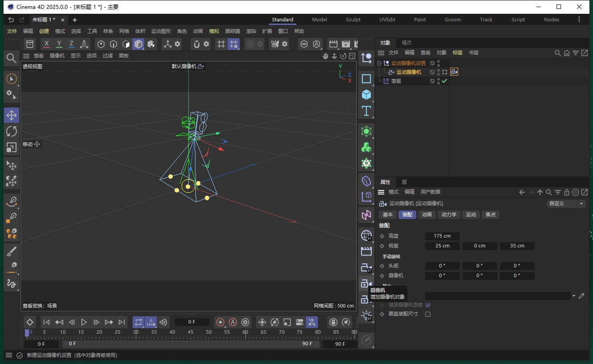Open the 渲染 menu
Image resolution: width=593 pixels, height=364 pixels.
[x=250, y=31]
